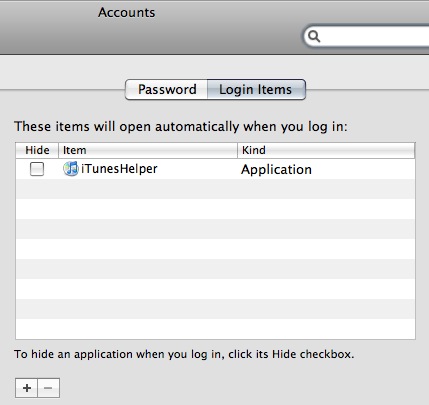Image resolution: width=429 pixels, height=405 pixels.
Task: Remove login item with minus button
Action: point(49,388)
